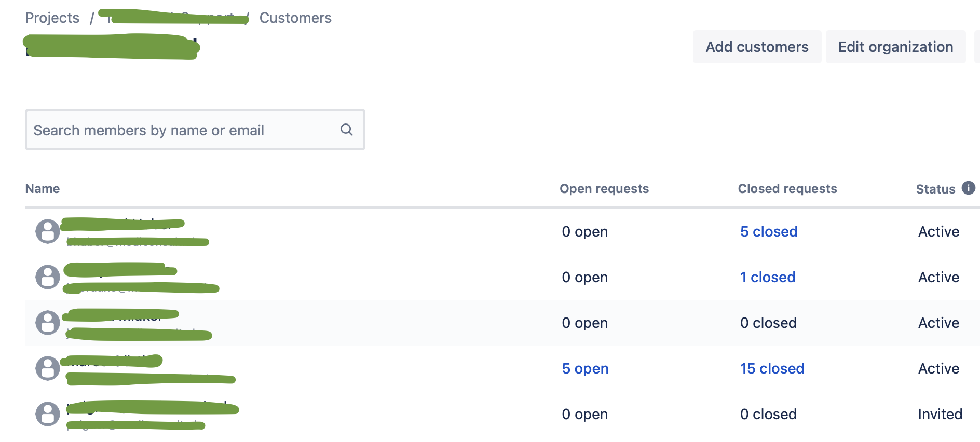Click the invited customer's avatar icon

pyautogui.click(x=47, y=414)
